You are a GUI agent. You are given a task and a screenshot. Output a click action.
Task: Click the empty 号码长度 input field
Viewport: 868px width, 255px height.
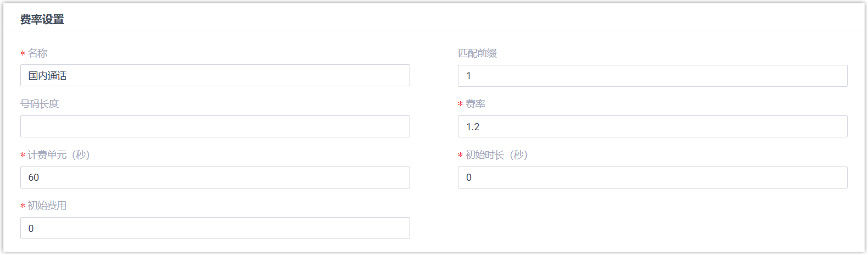pyautogui.click(x=215, y=126)
